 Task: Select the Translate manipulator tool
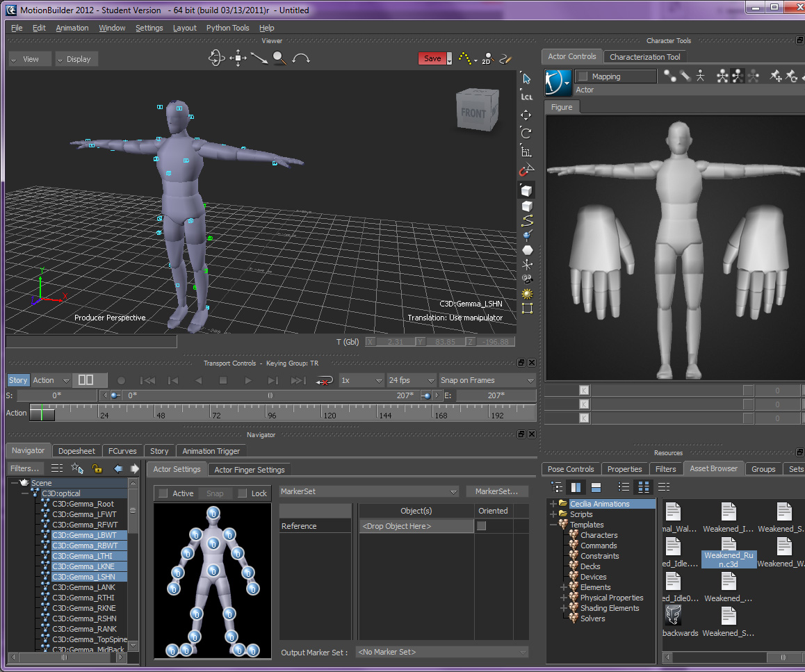point(526,115)
